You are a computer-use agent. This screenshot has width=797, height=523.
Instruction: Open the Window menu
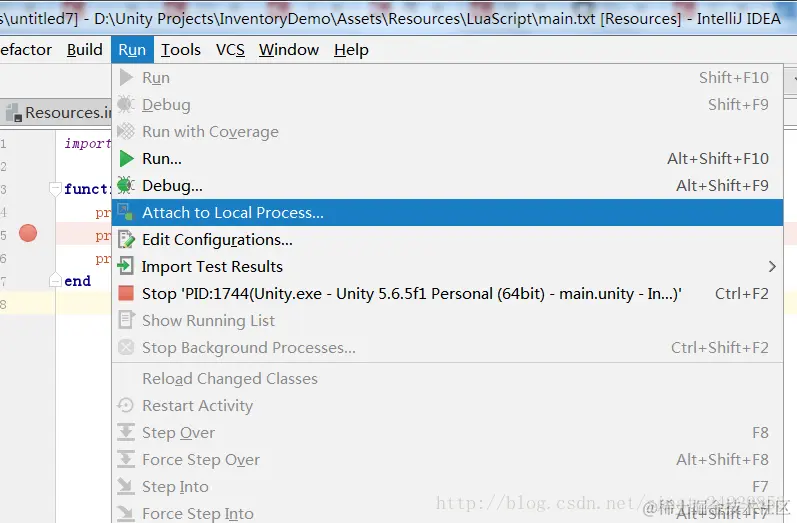point(289,50)
